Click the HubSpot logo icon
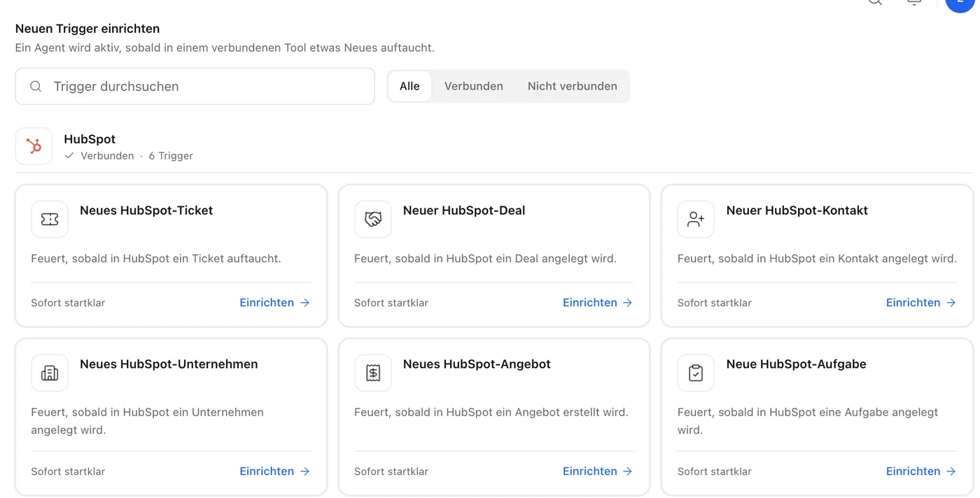 [34, 146]
